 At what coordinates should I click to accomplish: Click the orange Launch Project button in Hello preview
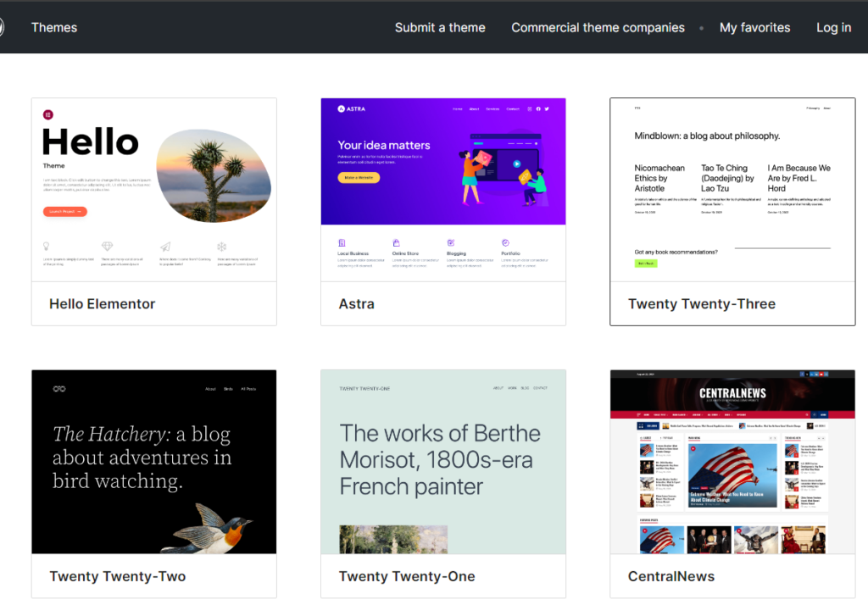click(65, 212)
